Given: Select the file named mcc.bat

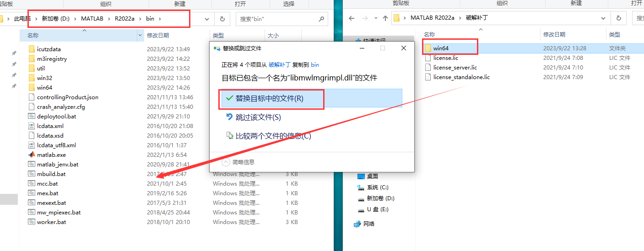Looking at the screenshot, I should tap(48, 183).
